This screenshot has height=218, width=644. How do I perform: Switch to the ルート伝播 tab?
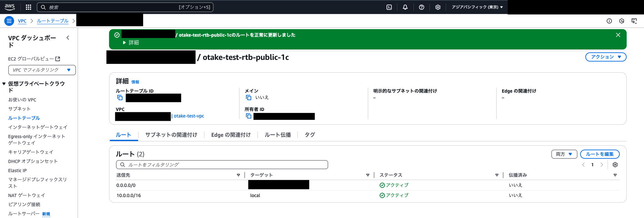coord(278,135)
